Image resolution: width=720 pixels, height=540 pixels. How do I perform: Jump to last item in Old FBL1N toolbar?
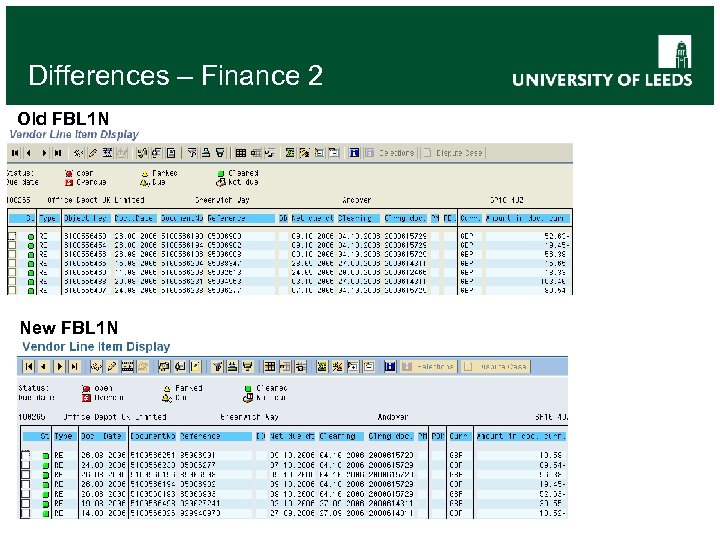pos(58,153)
